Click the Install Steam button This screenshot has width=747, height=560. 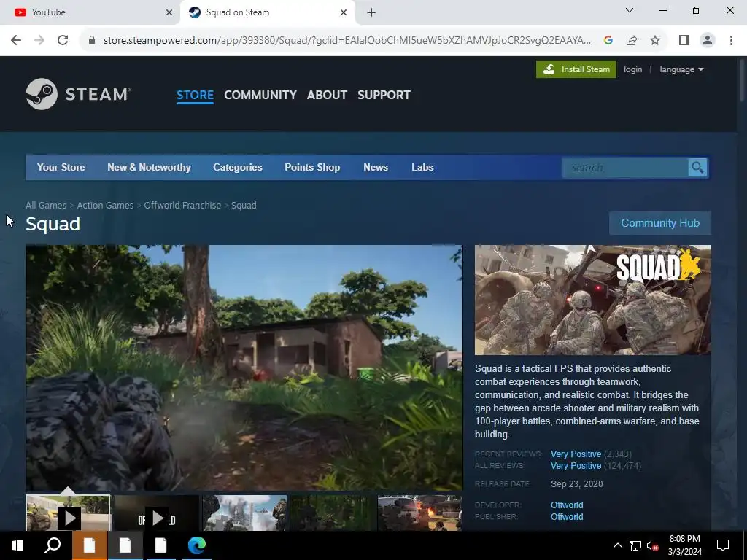point(576,69)
